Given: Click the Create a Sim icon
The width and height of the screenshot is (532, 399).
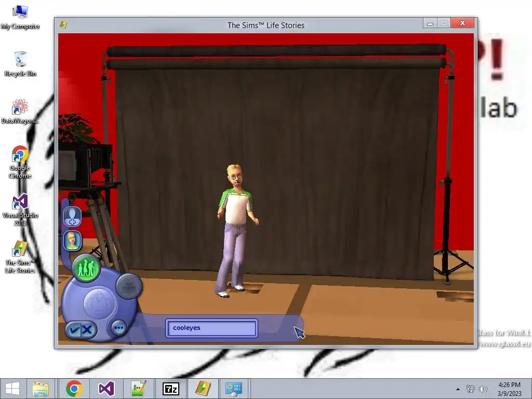Looking at the screenshot, I should 72,217.
